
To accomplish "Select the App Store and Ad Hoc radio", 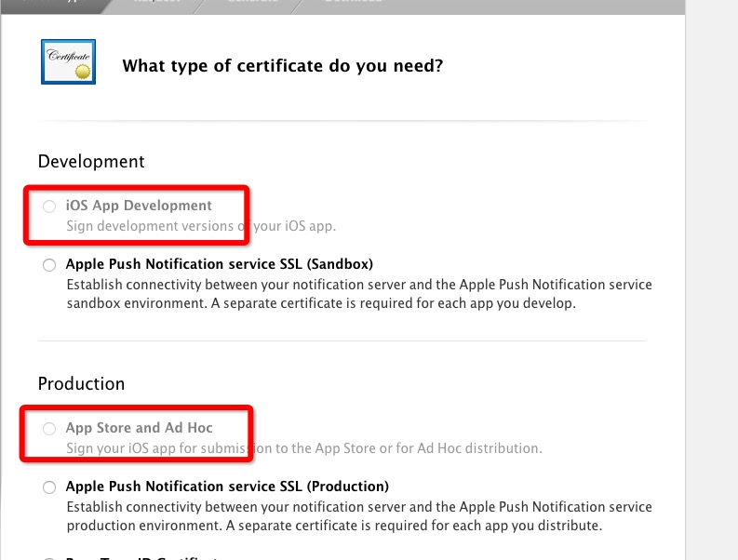I will pos(49,429).
